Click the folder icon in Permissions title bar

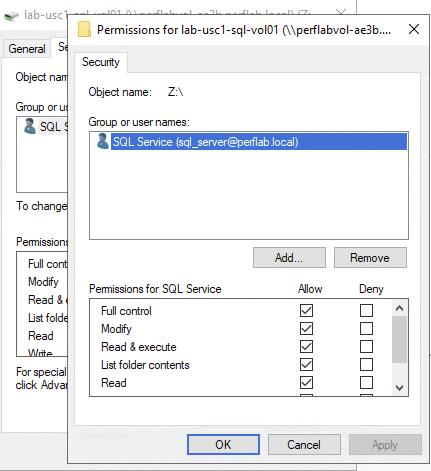point(84,29)
